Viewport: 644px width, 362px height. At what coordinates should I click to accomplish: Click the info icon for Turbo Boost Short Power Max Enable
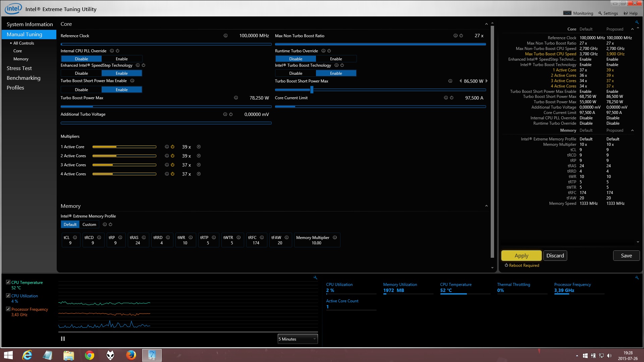pyautogui.click(x=132, y=81)
